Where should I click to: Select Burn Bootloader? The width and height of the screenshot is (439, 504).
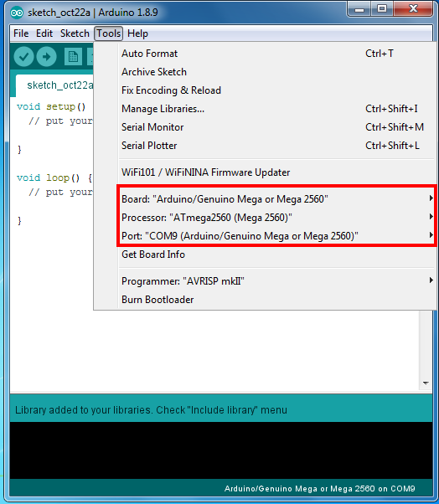click(277, 299)
